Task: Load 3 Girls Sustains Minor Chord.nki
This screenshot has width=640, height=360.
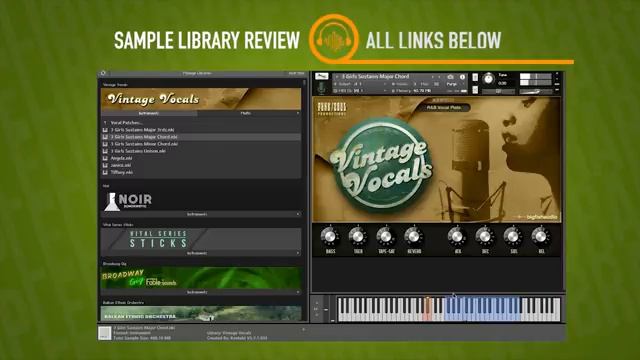Action: click(201, 144)
